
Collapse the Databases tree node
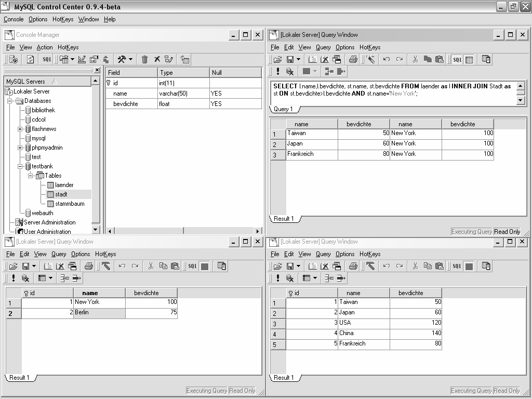coord(10,101)
